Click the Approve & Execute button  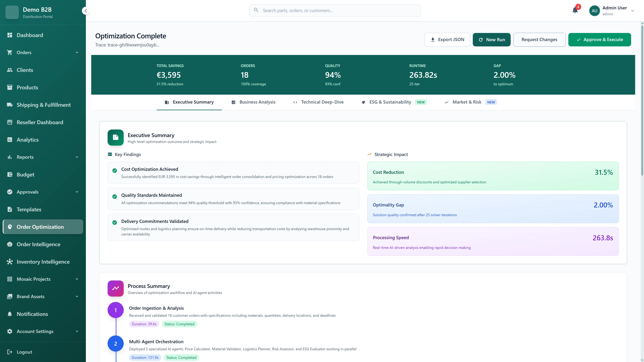pyautogui.click(x=600, y=40)
